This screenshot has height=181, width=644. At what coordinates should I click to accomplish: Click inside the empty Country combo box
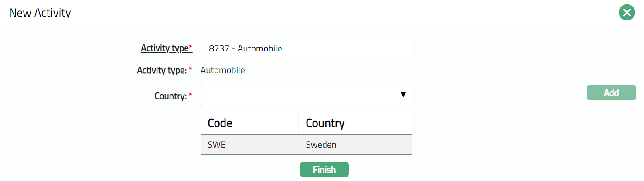(296, 96)
